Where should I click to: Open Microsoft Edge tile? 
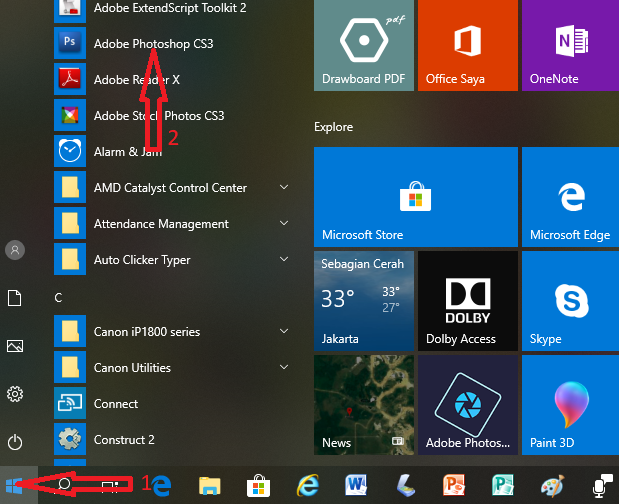tap(570, 197)
